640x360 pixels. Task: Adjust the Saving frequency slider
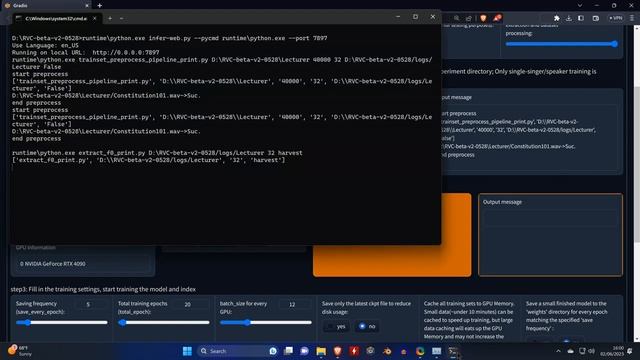(62, 322)
